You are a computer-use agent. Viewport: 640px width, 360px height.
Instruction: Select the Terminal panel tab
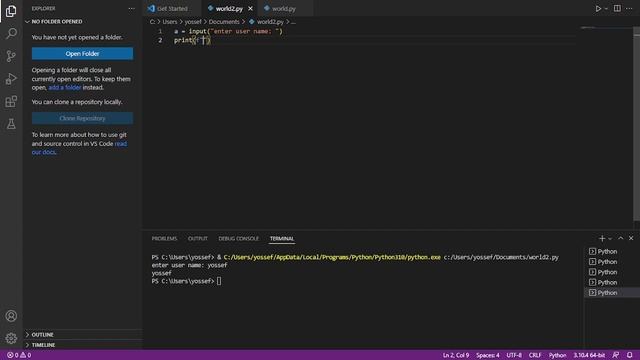[x=282, y=238]
